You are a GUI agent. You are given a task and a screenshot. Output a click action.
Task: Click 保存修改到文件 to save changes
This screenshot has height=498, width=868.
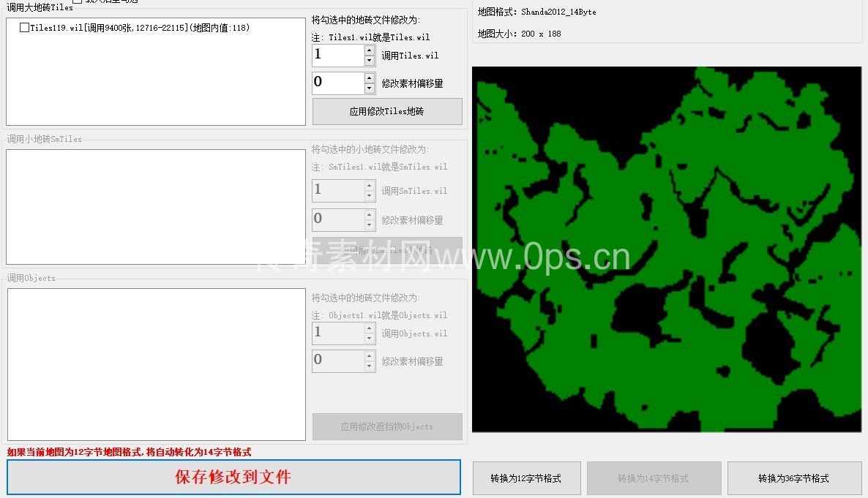point(233,478)
